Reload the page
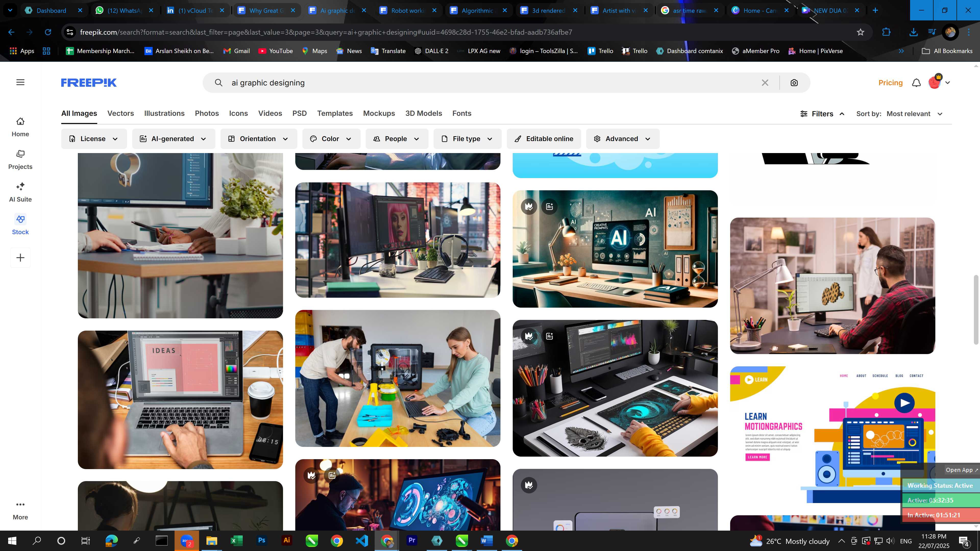This screenshot has height=551, width=980. 48,32
